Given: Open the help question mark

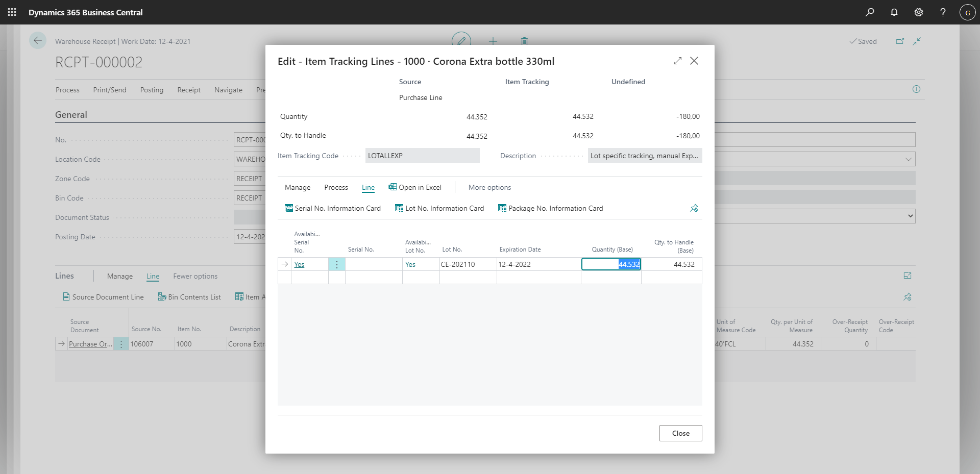Looking at the screenshot, I should [x=943, y=12].
